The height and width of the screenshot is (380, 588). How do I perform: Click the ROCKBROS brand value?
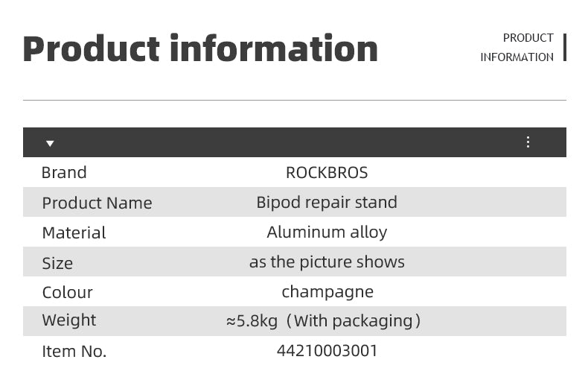pyautogui.click(x=327, y=172)
